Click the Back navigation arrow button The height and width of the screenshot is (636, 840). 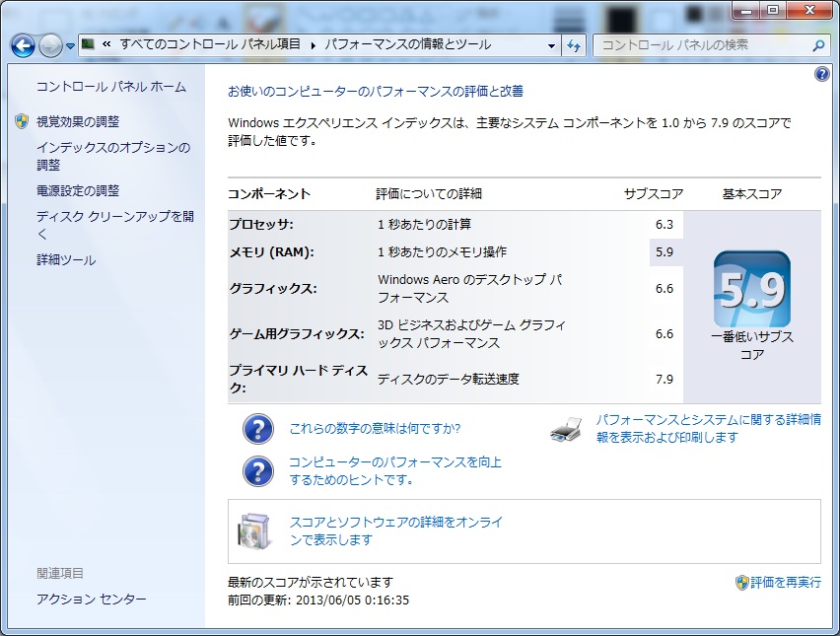(23, 46)
